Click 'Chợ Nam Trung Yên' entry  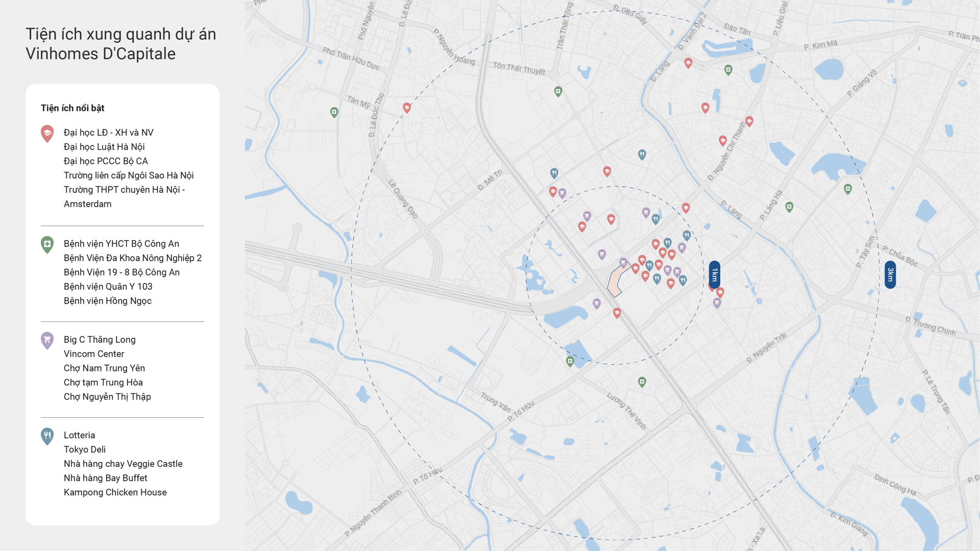(104, 368)
